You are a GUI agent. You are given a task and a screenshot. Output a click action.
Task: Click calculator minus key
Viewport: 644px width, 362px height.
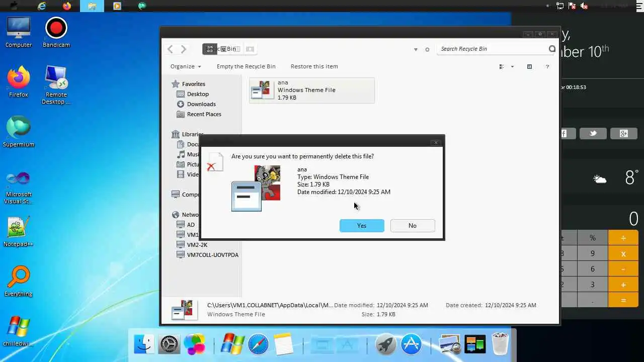[x=623, y=269]
